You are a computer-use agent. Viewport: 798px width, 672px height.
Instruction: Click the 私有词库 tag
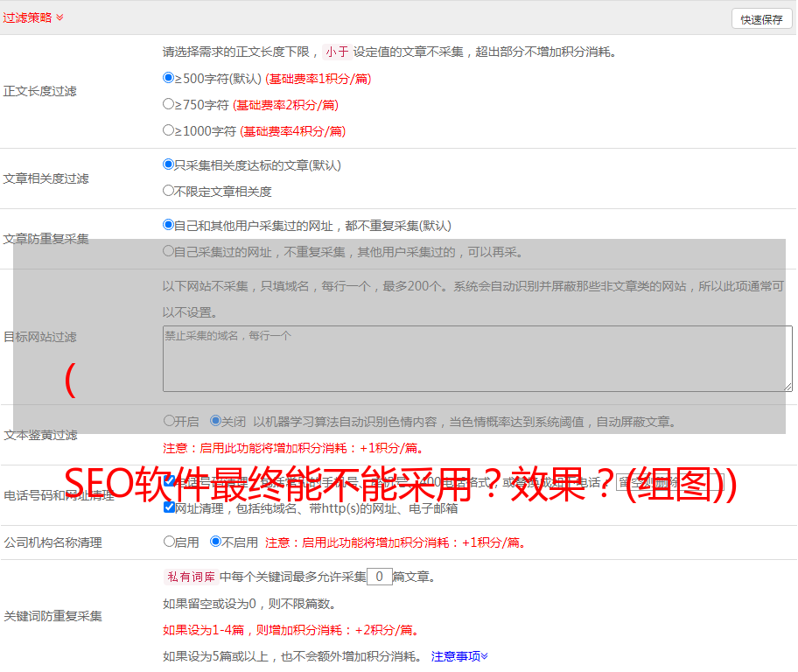(x=192, y=577)
